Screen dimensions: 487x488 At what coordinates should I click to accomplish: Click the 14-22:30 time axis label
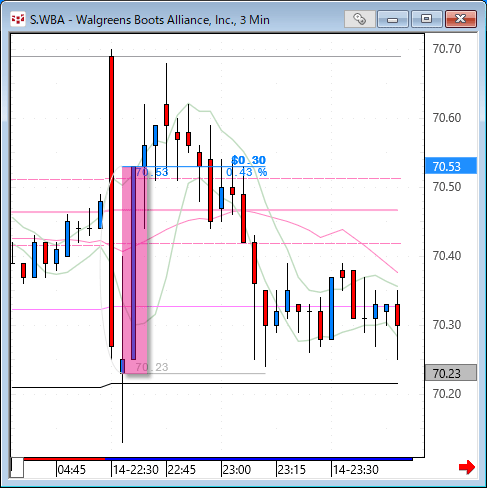(136, 470)
